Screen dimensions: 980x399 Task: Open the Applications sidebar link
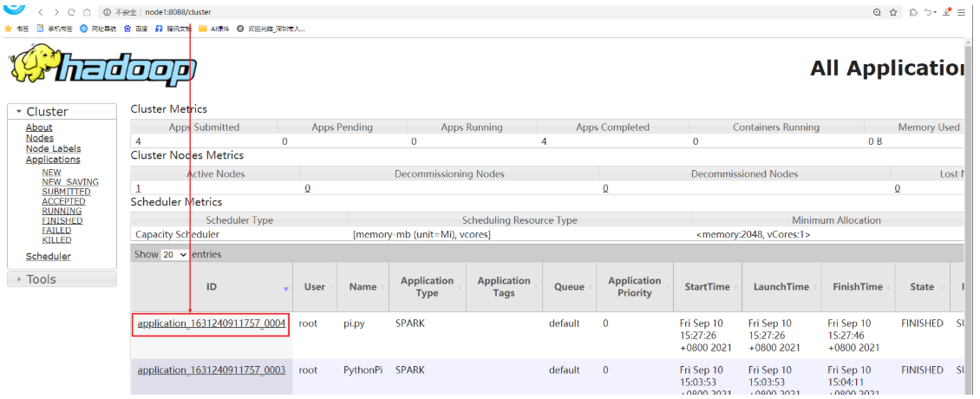click(x=53, y=160)
